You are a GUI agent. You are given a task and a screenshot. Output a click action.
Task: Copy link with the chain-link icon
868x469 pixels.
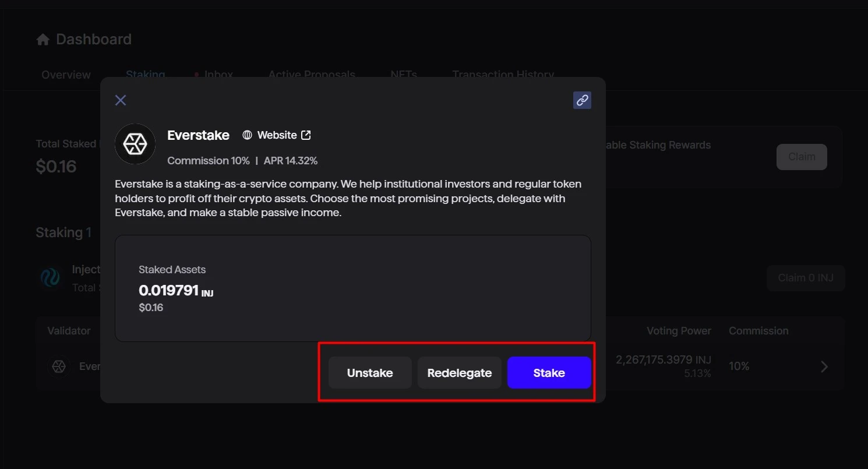tap(582, 100)
